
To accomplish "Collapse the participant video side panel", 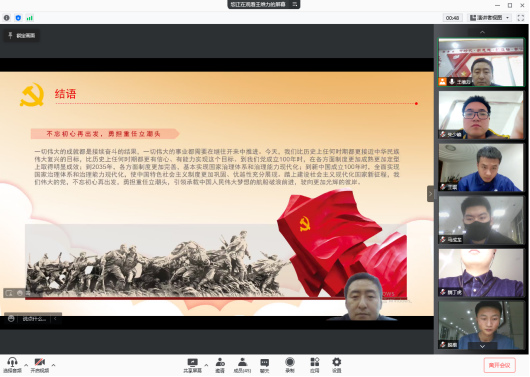I will (430, 194).
